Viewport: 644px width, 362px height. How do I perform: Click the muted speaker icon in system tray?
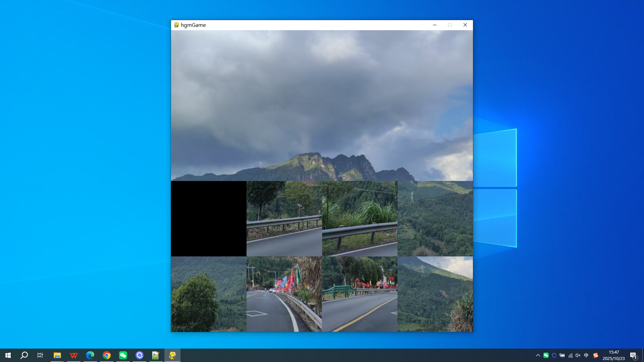coord(578,355)
